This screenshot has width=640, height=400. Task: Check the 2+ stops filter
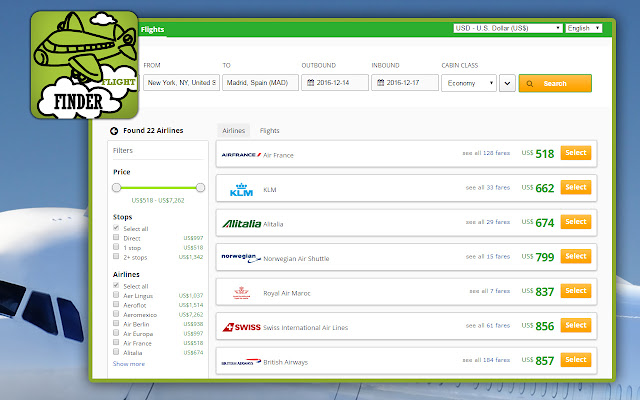pyautogui.click(x=116, y=256)
